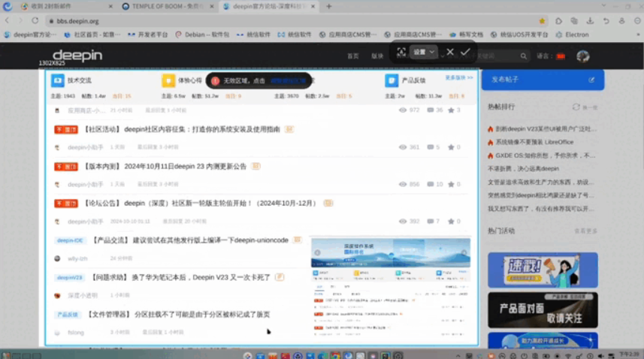644x359 pixels.
Task: Click the 发布帖子 button
Action: coord(543,80)
